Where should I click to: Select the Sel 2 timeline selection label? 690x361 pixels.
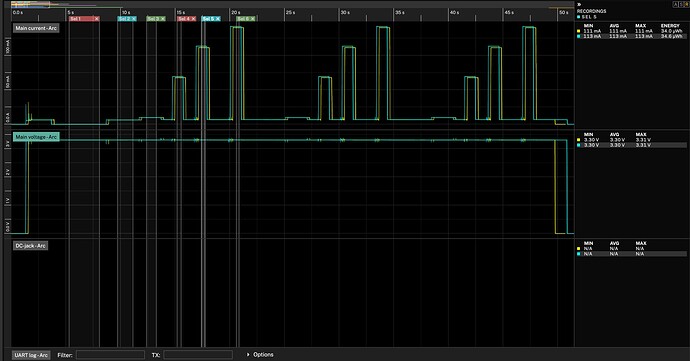[125, 19]
